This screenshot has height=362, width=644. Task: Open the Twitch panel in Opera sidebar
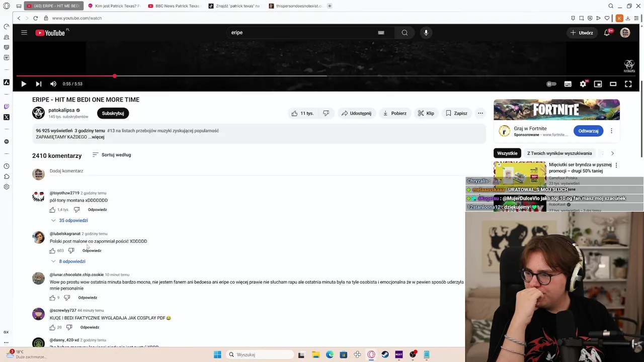click(6, 107)
